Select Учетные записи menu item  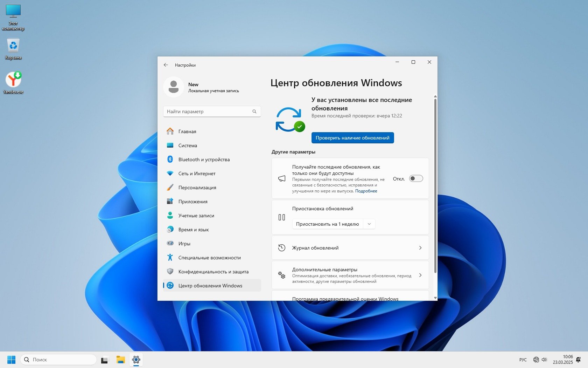pos(196,216)
